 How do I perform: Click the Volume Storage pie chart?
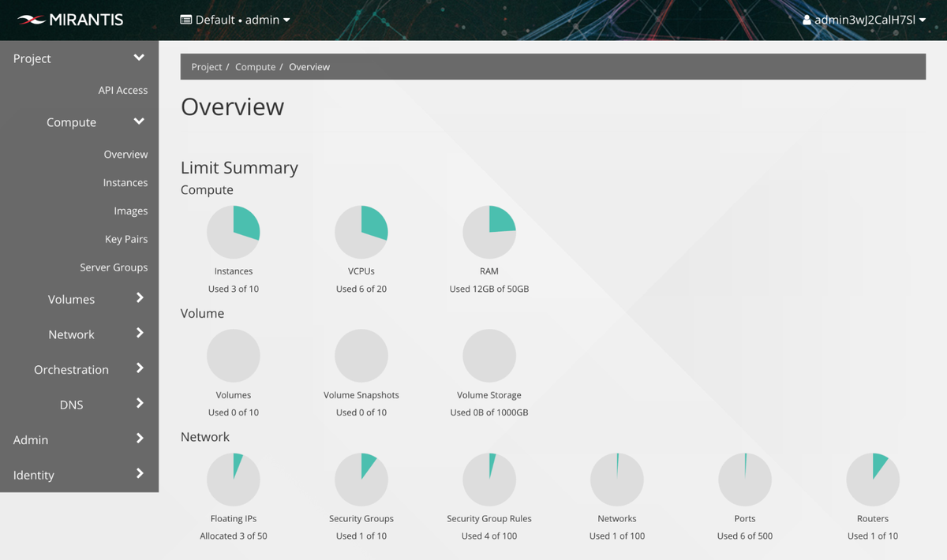[489, 356]
